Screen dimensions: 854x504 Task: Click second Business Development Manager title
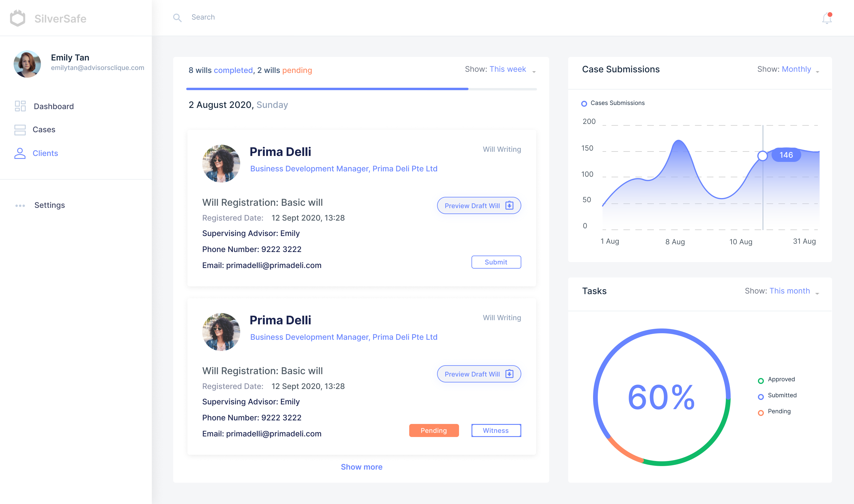pos(344,337)
